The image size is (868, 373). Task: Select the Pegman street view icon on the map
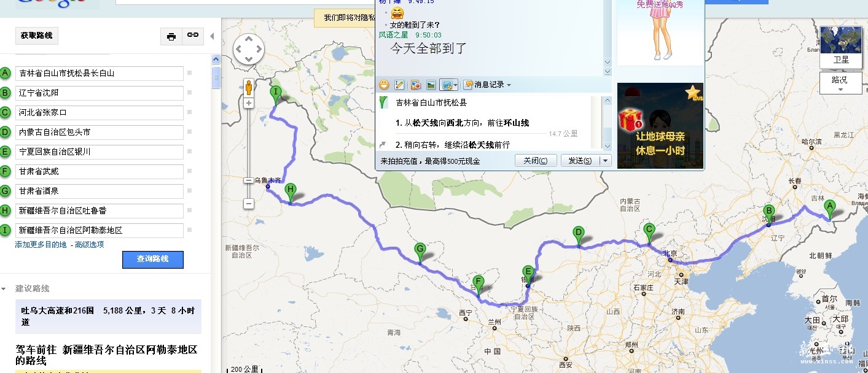coord(248,87)
